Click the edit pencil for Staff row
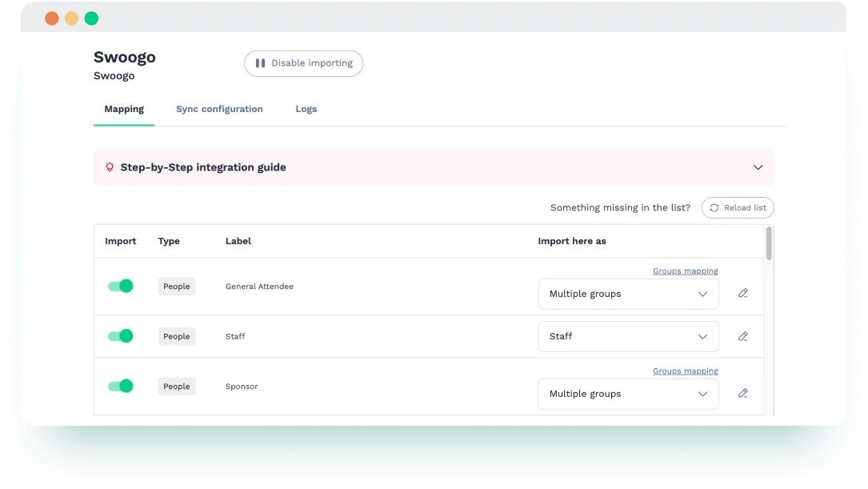868x489 pixels. pos(743,336)
